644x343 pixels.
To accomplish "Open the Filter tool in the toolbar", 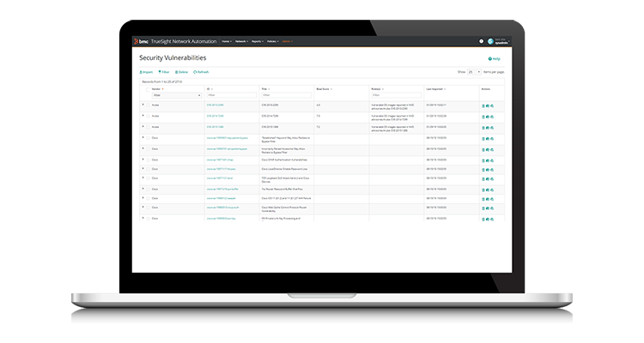I will pyautogui.click(x=164, y=72).
